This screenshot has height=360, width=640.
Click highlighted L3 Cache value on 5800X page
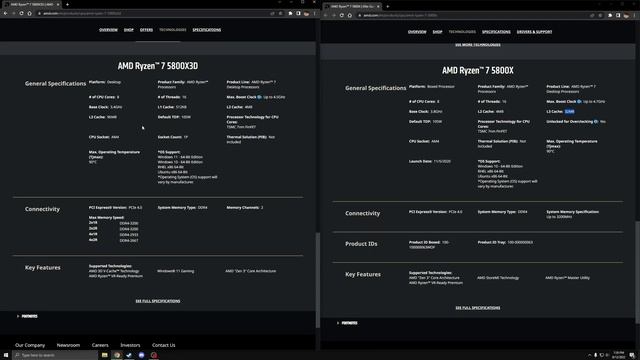(x=570, y=111)
